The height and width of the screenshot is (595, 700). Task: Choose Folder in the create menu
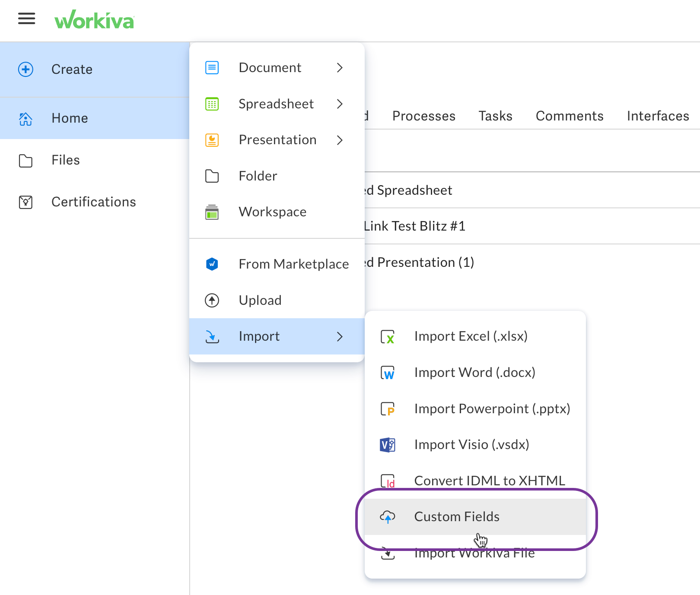(x=277, y=176)
